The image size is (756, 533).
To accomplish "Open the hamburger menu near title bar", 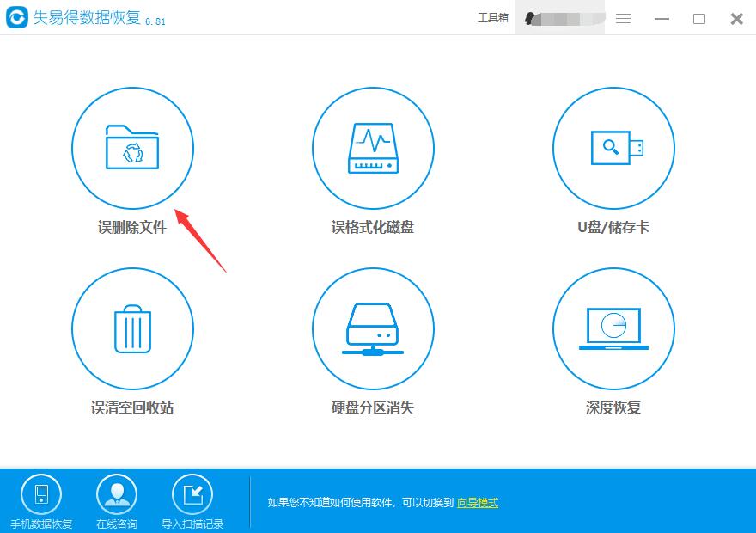I will (x=623, y=19).
